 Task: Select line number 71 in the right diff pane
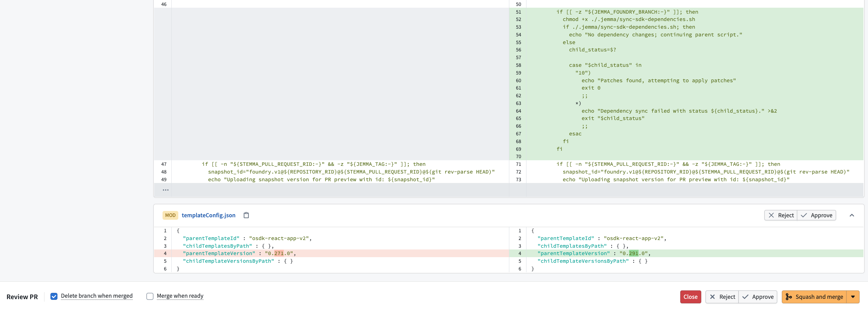(518, 164)
